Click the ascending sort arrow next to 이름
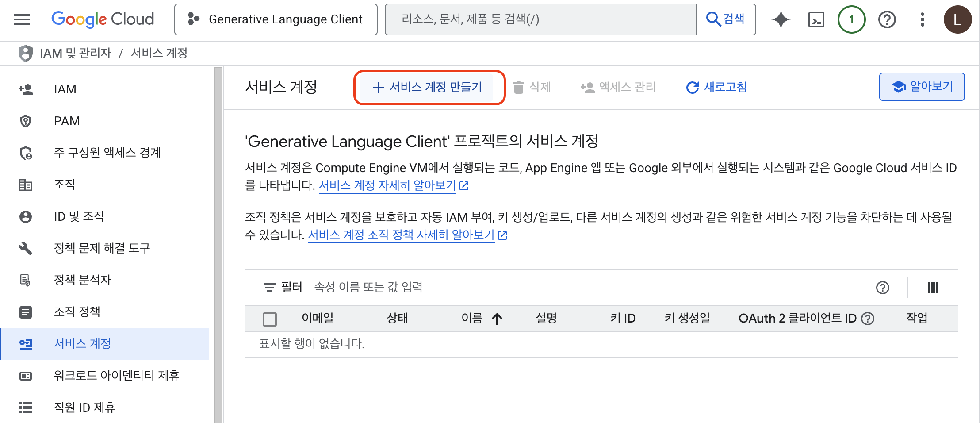The height and width of the screenshot is (423, 980). pyautogui.click(x=497, y=319)
